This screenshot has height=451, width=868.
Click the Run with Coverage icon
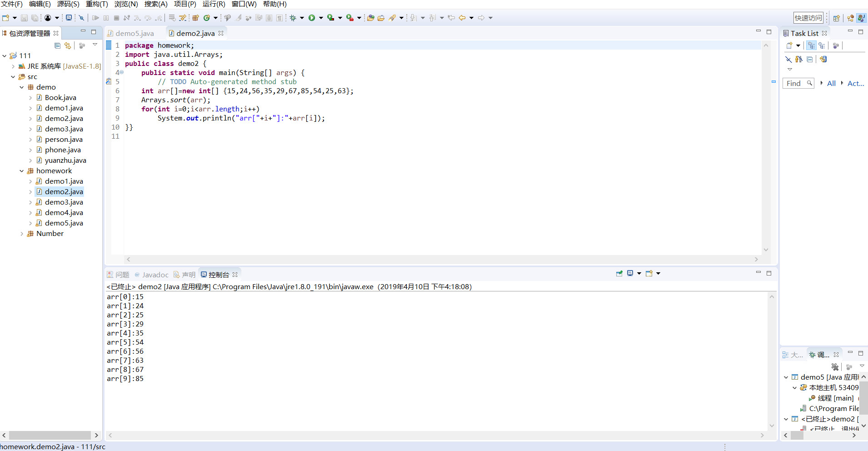tap(331, 18)
